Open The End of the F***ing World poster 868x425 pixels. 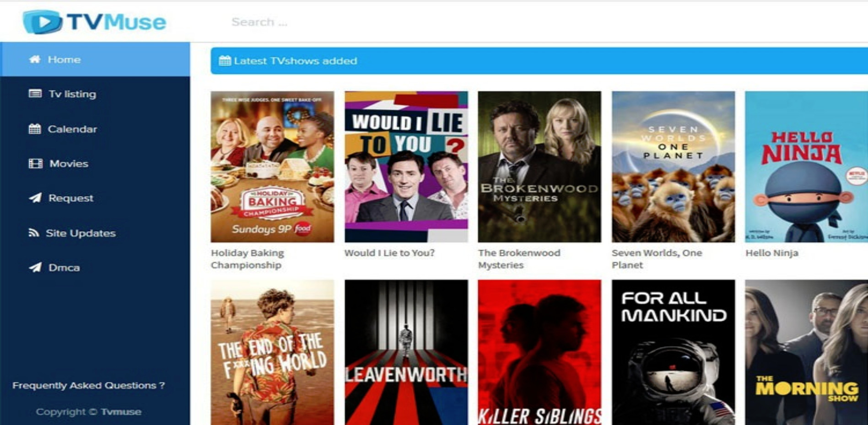coord(272,352)
